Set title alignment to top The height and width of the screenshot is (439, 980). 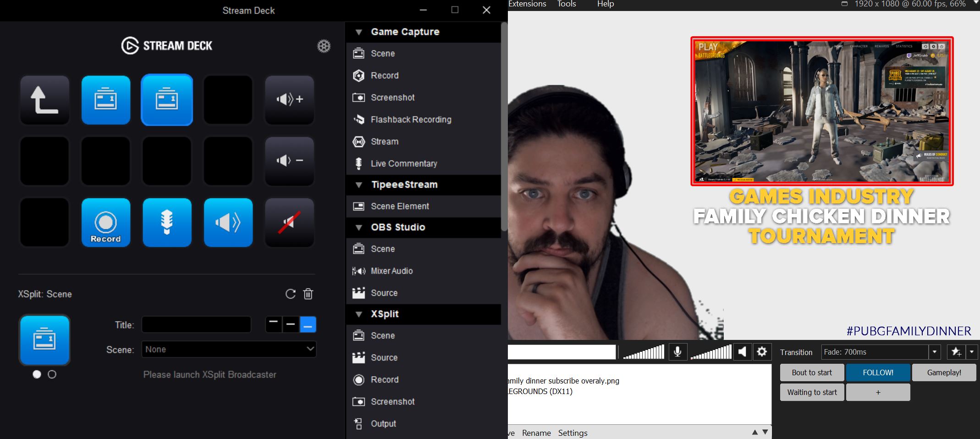click(x=274, y=325)
